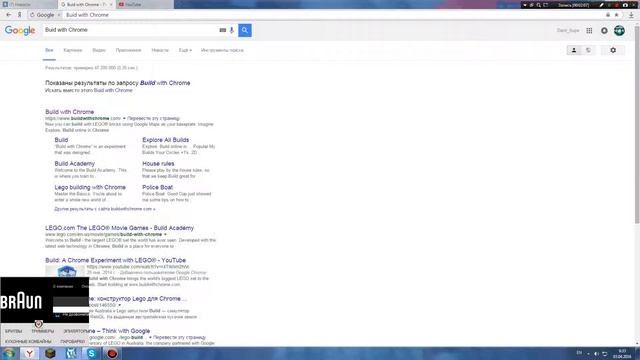Search instead for Buid with Chrome
Viewport: 640px width, 360px height.
point(113,90)
